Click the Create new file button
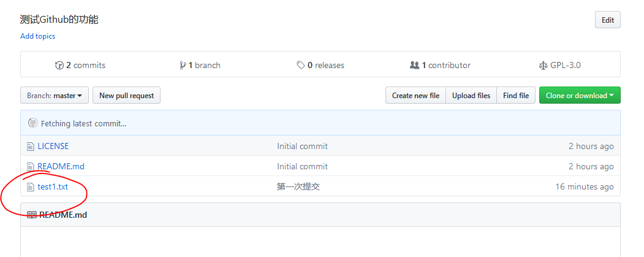The image size is (644, 257). (415, 96)
